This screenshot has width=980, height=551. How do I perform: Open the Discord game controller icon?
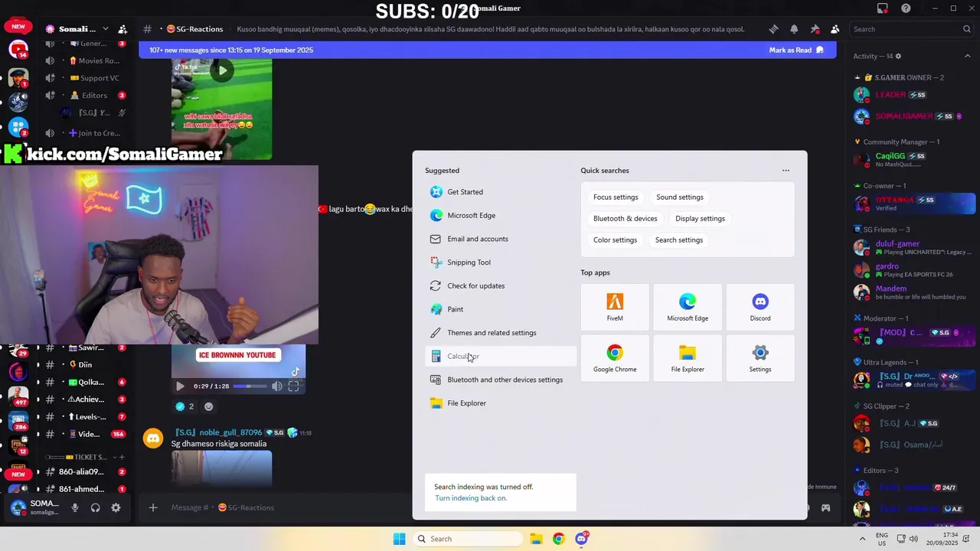point(825,507)
